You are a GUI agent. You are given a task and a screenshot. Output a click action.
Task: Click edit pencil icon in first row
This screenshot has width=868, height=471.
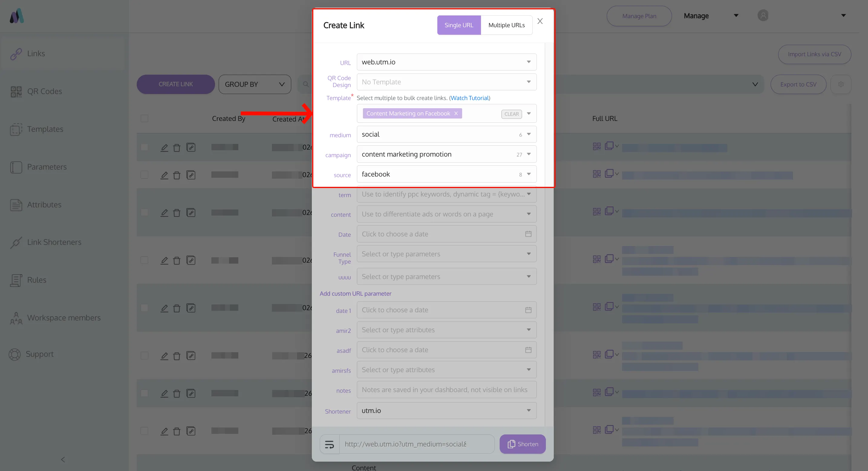[164, 148]
